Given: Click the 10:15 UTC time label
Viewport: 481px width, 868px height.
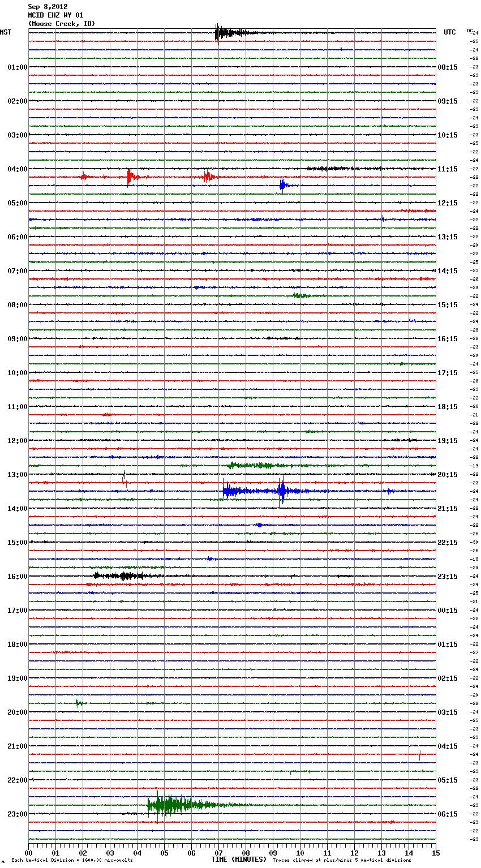Looking at the screenshot, I should pyautogui.click(x=448, y=135).
